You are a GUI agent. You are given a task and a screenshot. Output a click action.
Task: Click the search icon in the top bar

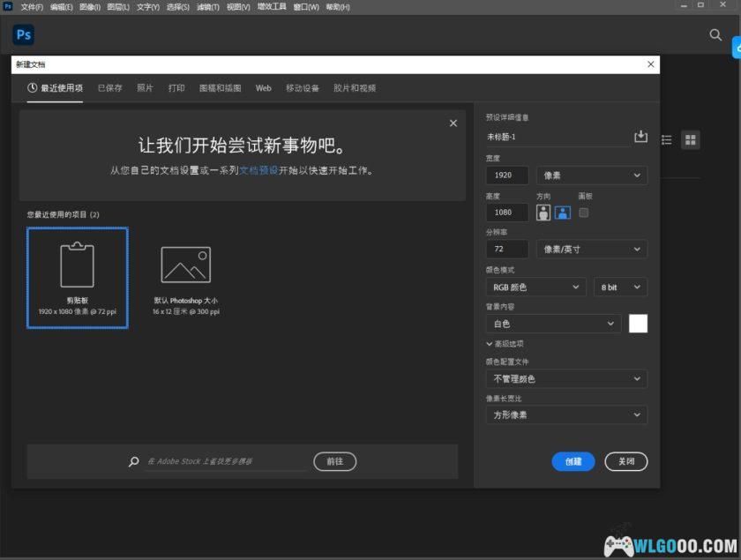715,36
